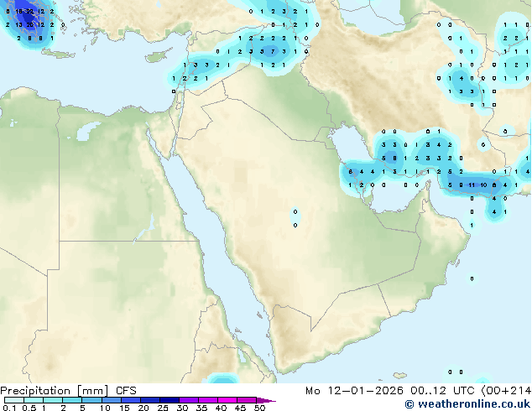Click the legend swatch between 45 and 50
Viewport: 532px width, 411px height.
[247, 400]
